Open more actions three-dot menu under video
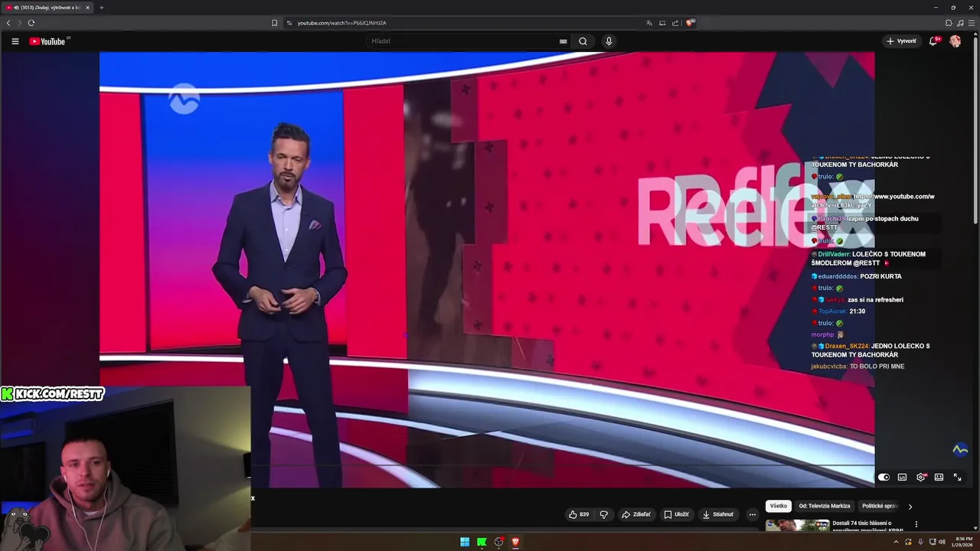980x551 pixels. 752,514
